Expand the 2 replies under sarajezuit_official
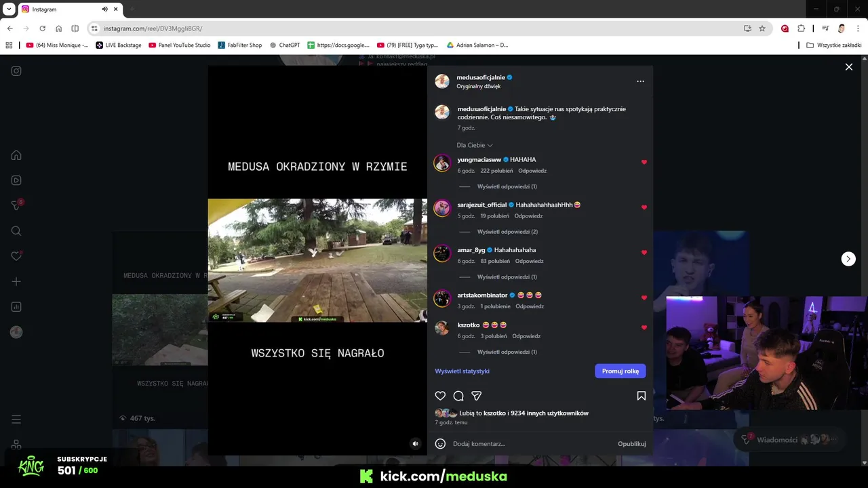The image size is (868, 488). [x=507, y=232]
